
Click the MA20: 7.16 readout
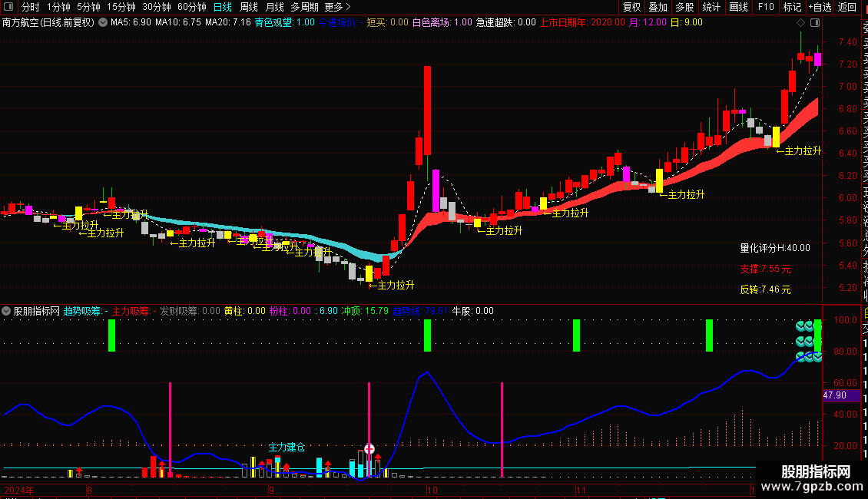click(228, 23)
